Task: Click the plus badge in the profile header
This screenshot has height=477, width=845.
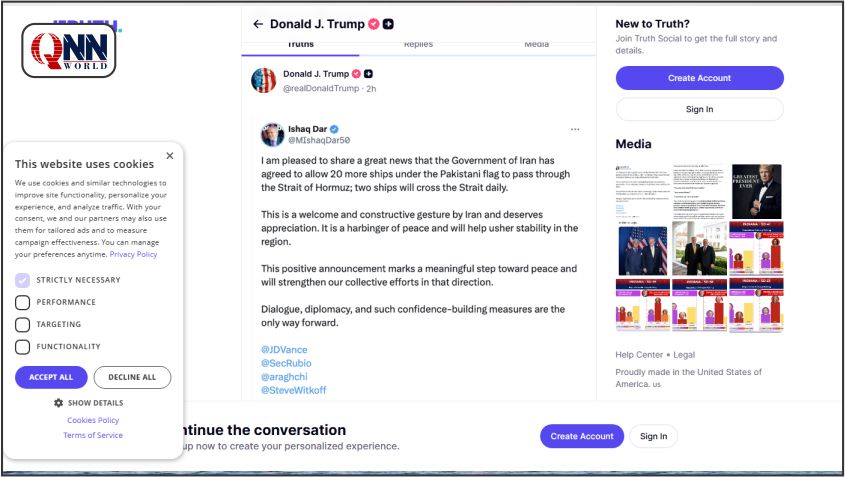Action: coord(389,24)
